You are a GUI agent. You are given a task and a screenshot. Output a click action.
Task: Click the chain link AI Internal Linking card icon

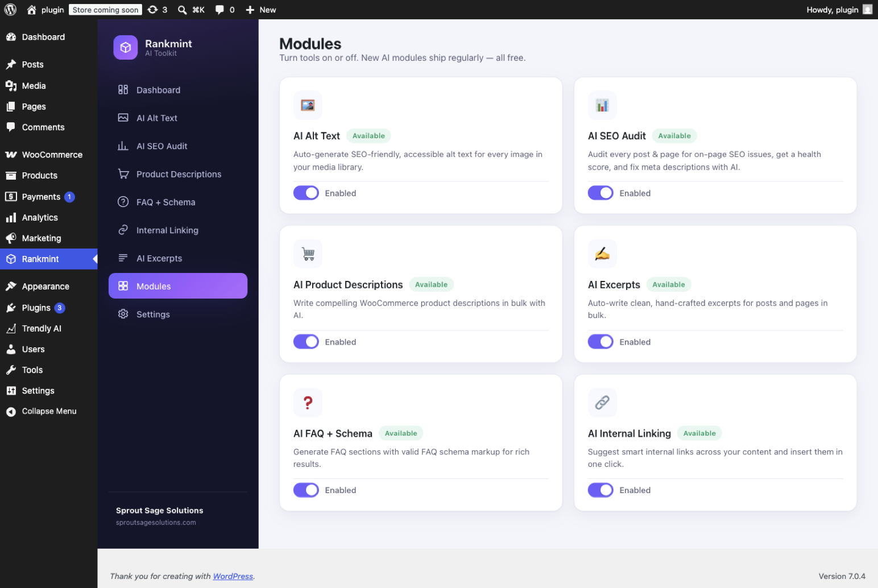602,403
